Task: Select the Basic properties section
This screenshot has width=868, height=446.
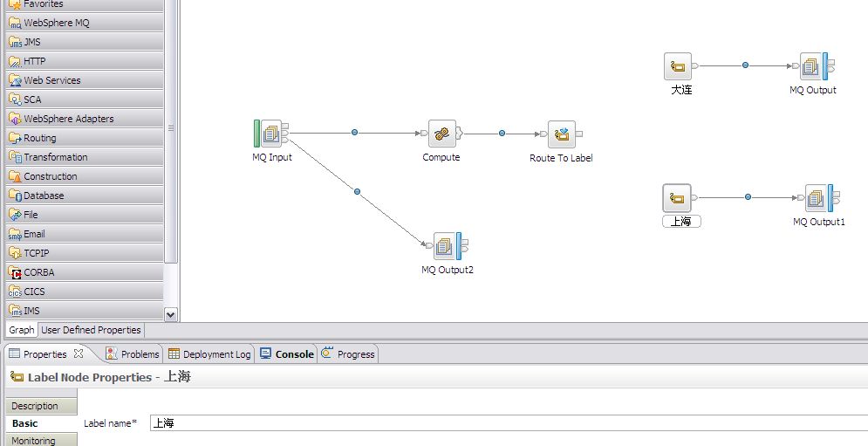Action: pos(42,423)
